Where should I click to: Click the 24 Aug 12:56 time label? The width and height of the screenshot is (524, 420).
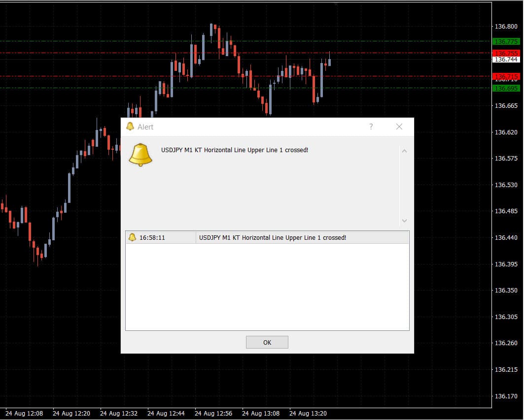click(x=213, y=413)
